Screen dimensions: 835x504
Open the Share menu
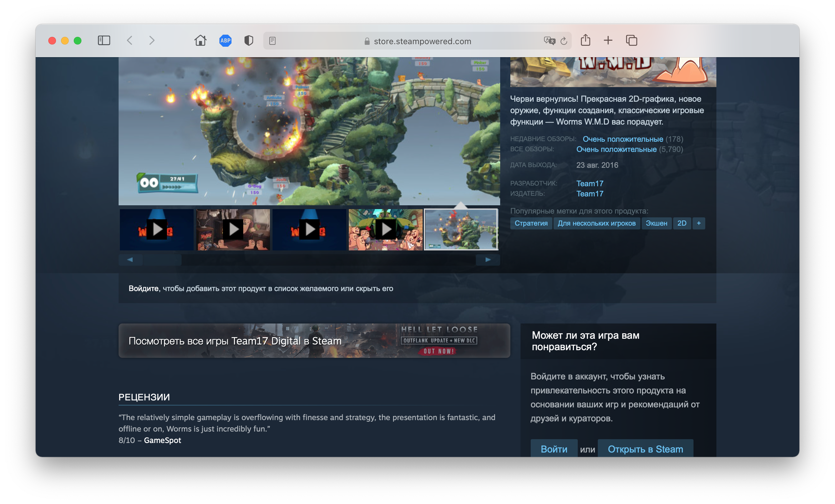tap(586, 40)
